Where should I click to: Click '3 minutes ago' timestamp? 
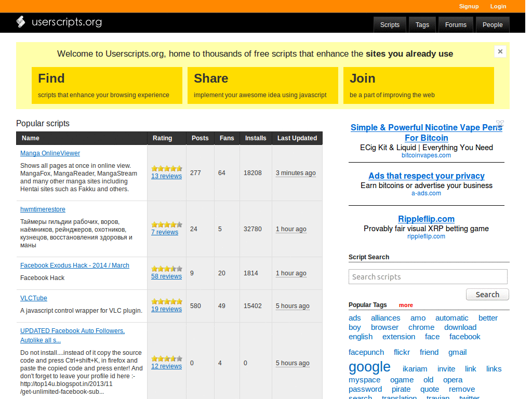(296, 172)
